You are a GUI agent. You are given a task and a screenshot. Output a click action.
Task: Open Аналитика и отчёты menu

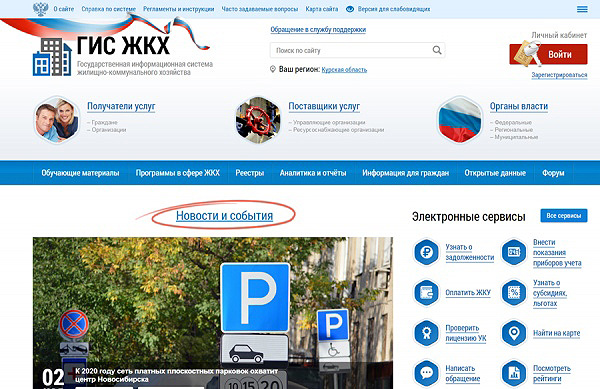click(313, 173)
